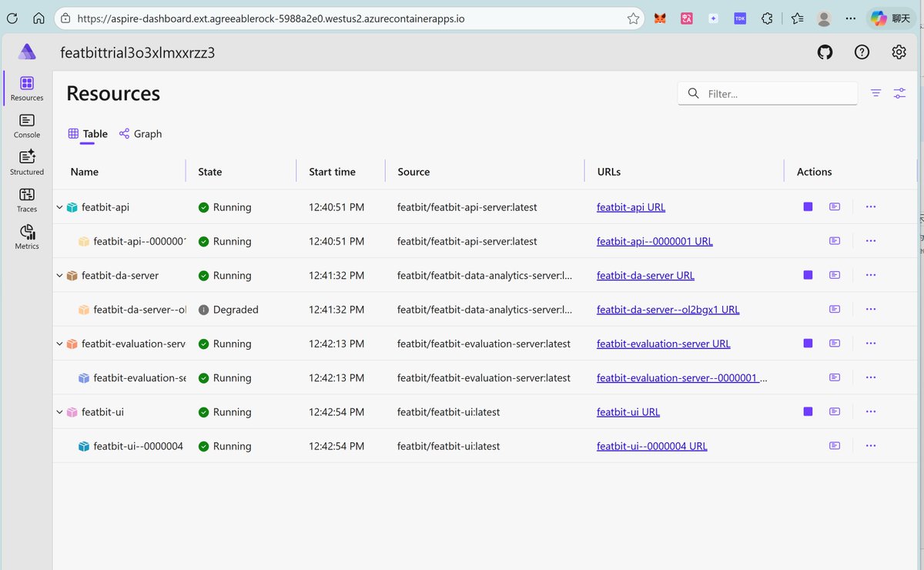Open the featbit-ui URL link

pos(628,412)
